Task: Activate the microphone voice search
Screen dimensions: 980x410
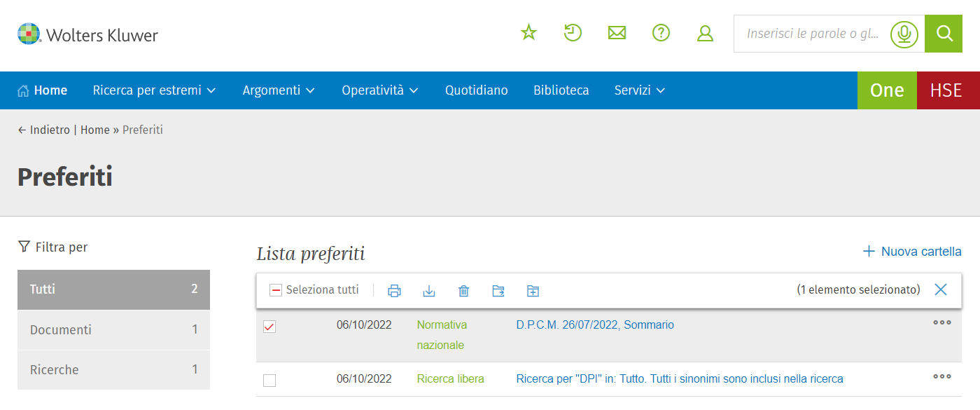Action: 904,34
